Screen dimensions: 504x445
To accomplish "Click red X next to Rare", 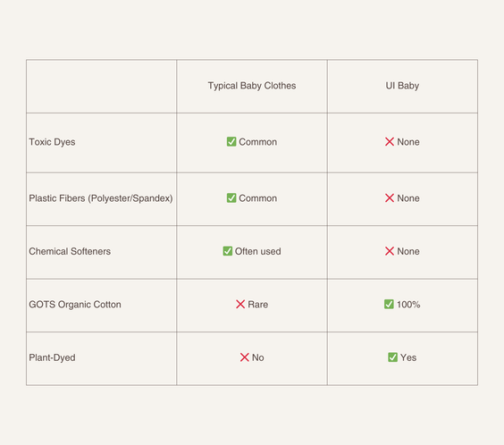I will pyautogui.click(x=240, y=304).
